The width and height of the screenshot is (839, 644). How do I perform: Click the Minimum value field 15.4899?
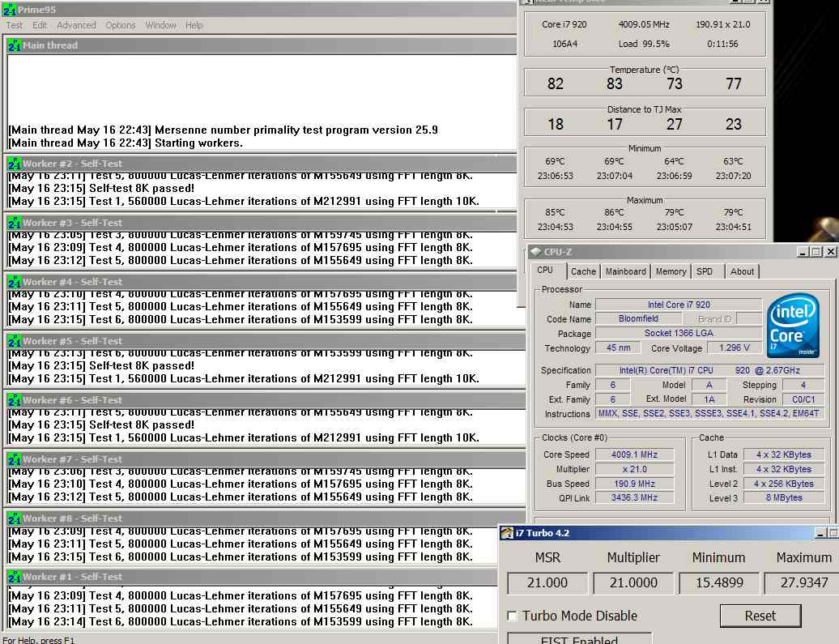click(718, 583)
